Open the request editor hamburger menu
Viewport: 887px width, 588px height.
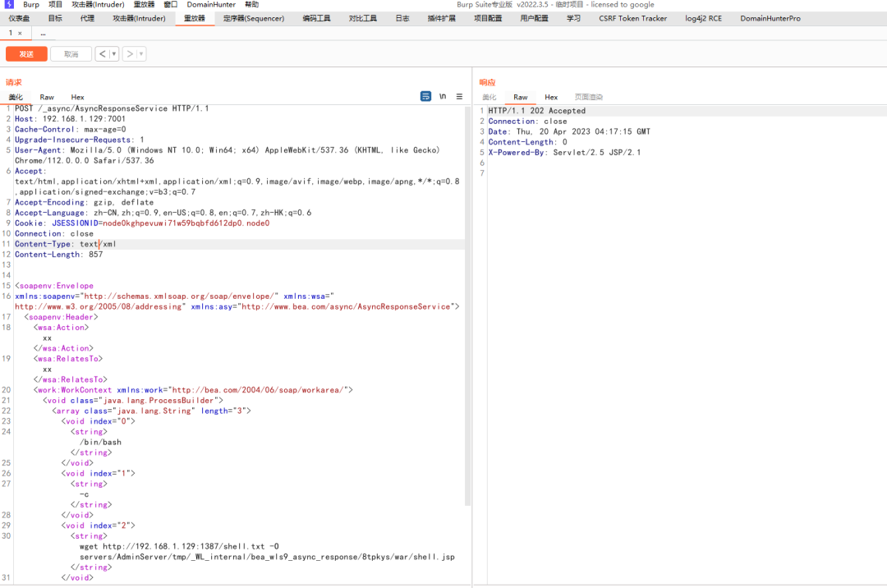[459, 97]
